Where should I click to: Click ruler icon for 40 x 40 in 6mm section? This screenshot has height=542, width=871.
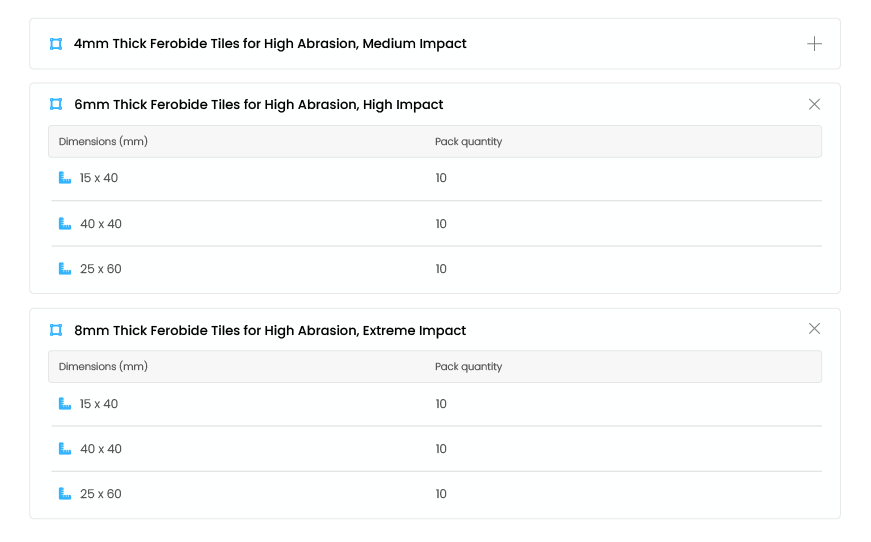coord(65,224)
